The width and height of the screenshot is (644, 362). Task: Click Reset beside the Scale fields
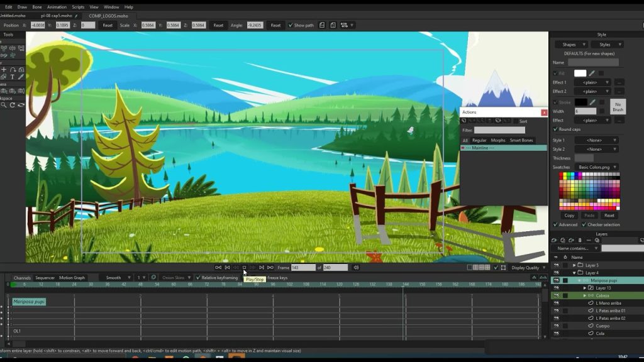[218, 25]
